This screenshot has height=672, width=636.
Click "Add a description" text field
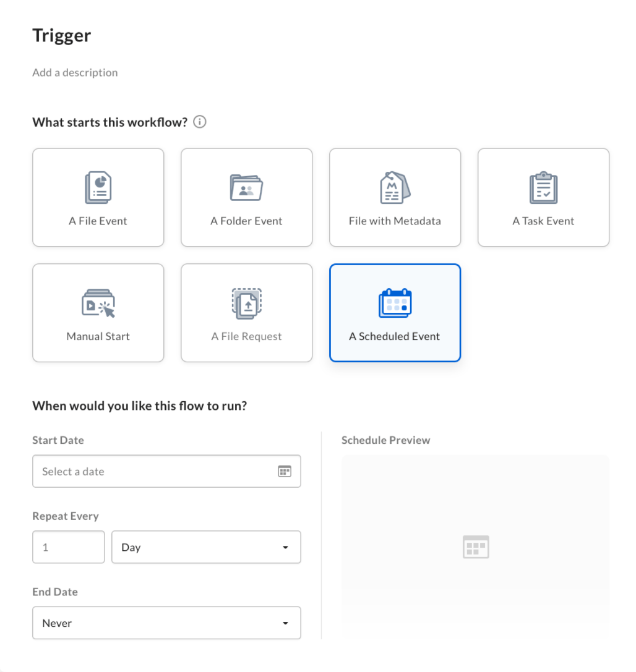point(75,73)
